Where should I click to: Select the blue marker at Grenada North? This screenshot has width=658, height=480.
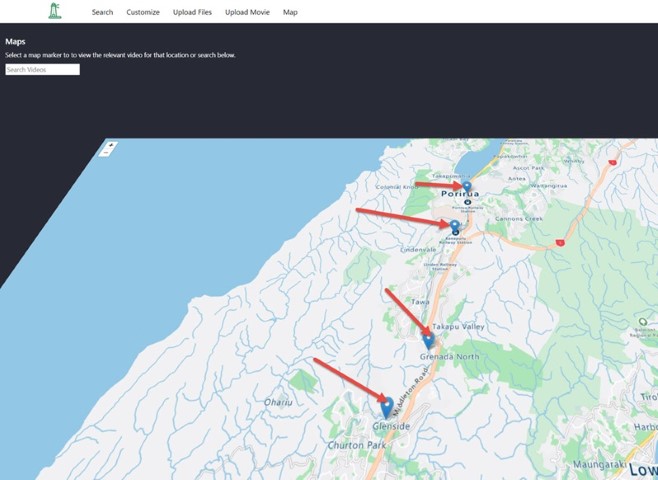tap(428, 340)
